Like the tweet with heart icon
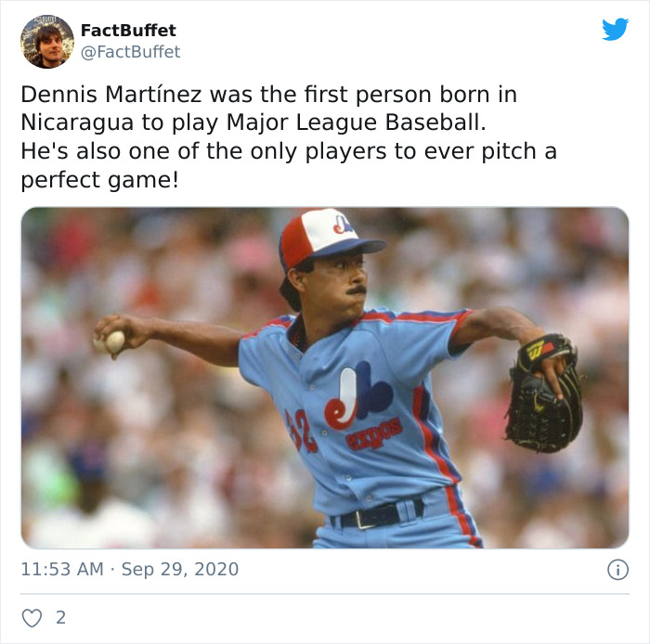The height and width of the screenshot is (644, 650). 32,618
